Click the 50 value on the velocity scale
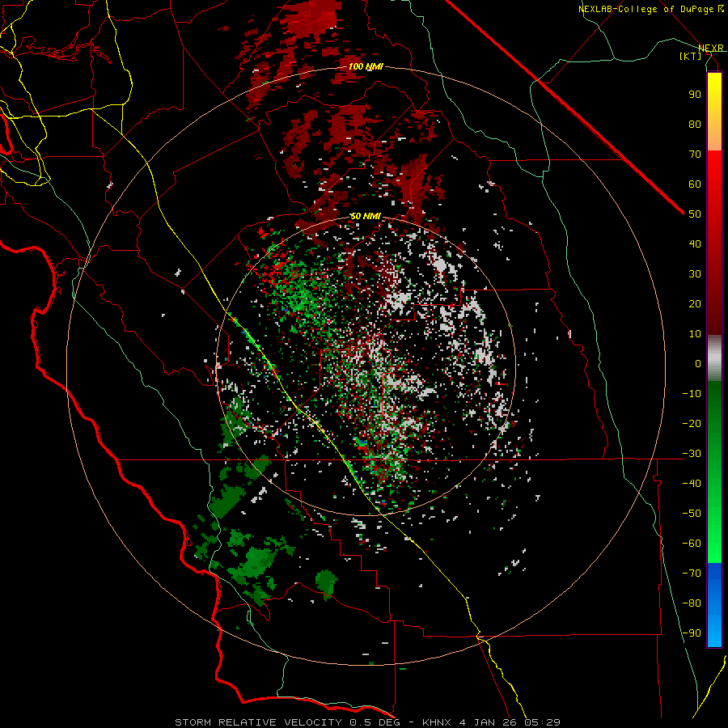This screenshot has height=728, width=728. pos(695,214)
